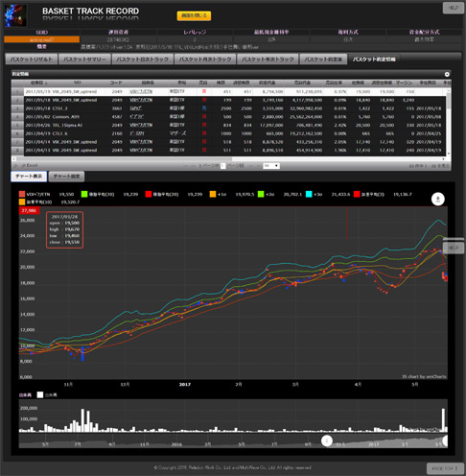Toggle the white 出来高 volume legend swatch
Screen dimensions: 466x476
tap(40, 395)
